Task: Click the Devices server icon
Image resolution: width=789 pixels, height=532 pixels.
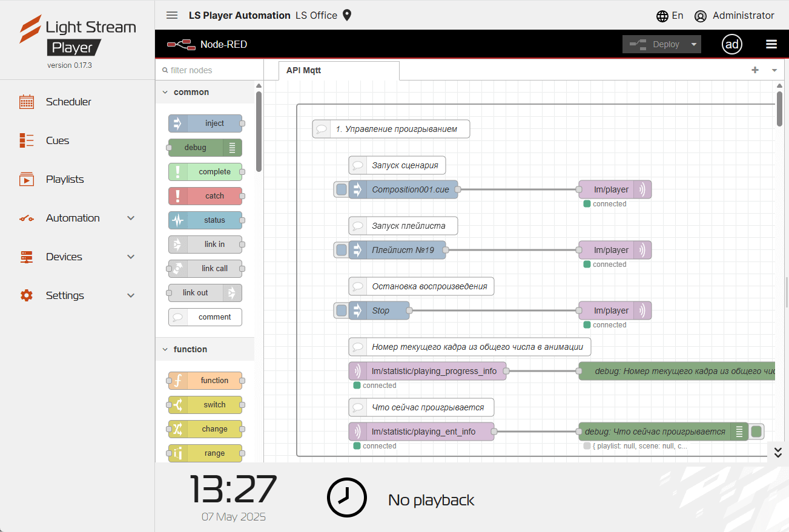Action: (x=27, y=257)
